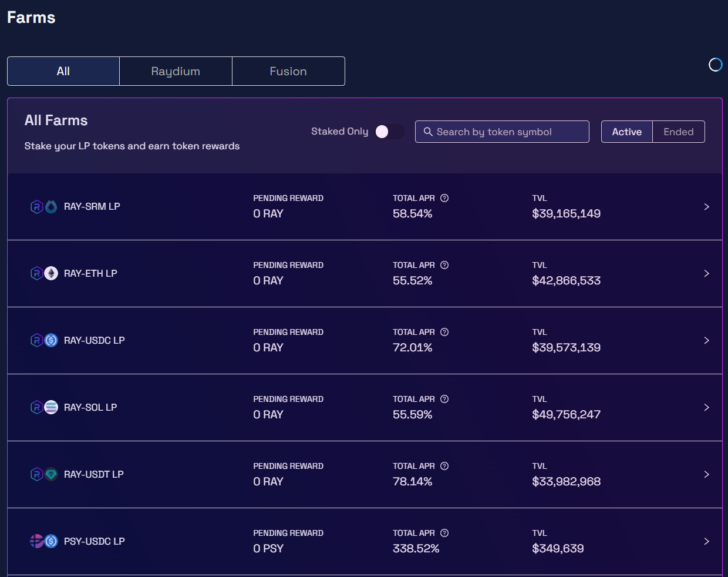Click the PSY-USDC LP farm name
This screenshot has width=728, height=577.
pos(95,542)
